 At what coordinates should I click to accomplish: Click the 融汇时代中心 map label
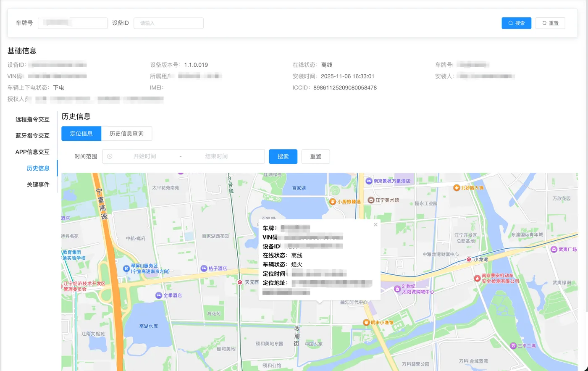(x=354, y=302)
